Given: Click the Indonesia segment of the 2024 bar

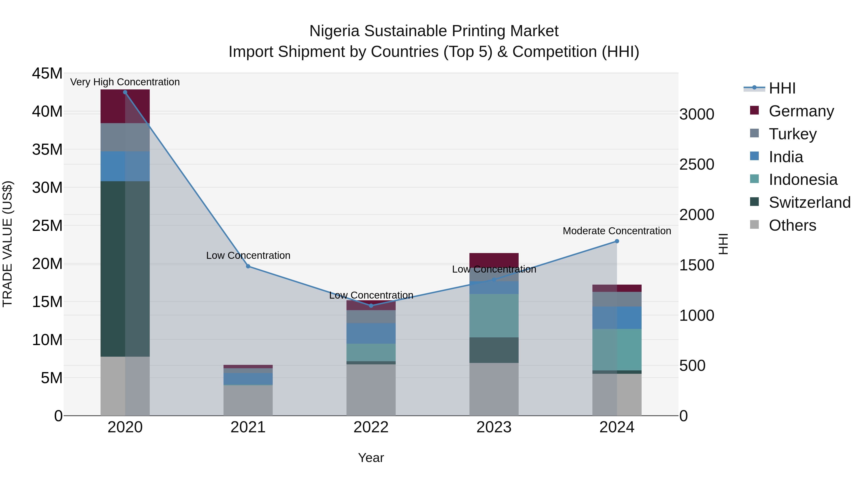Looking at the screenshot, I should tap(617, 350).
